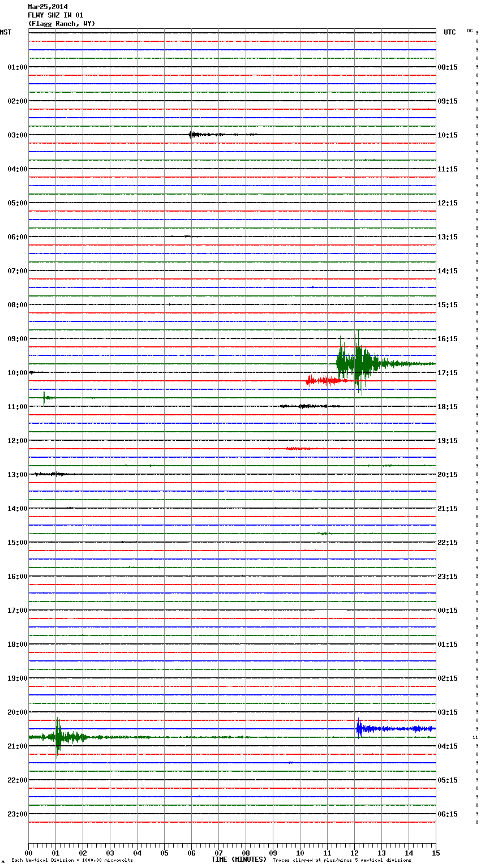Select the 03:00 MST time label

18,135
